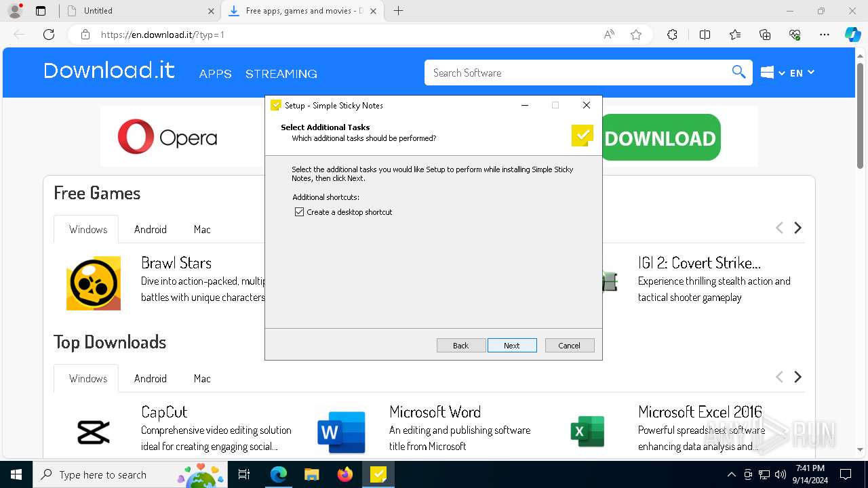The width and height of the screenshot is (868, 488).
Task: Open the STREAMING navigation link
Action: point(281,74)
